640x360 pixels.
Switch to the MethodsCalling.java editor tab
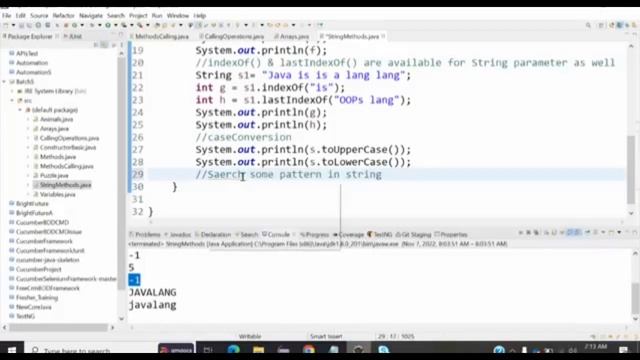(159, 36)
